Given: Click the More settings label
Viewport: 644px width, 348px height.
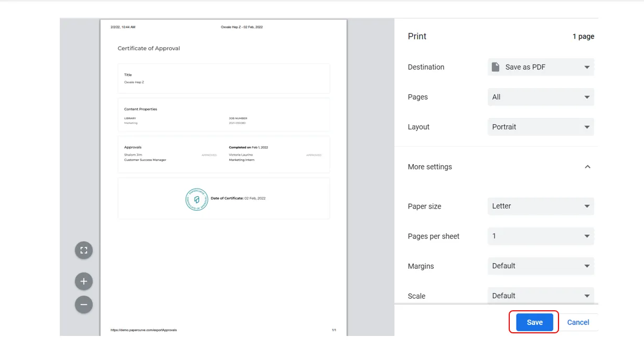Looking at the screenshot, I should pyautogui.click(x=430, y=167).
